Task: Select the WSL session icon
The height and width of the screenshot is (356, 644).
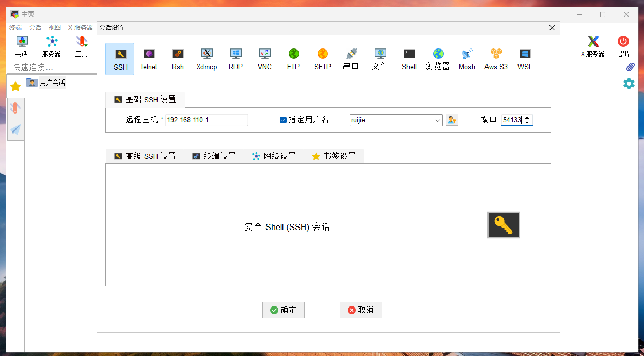Action: point(525,59)
